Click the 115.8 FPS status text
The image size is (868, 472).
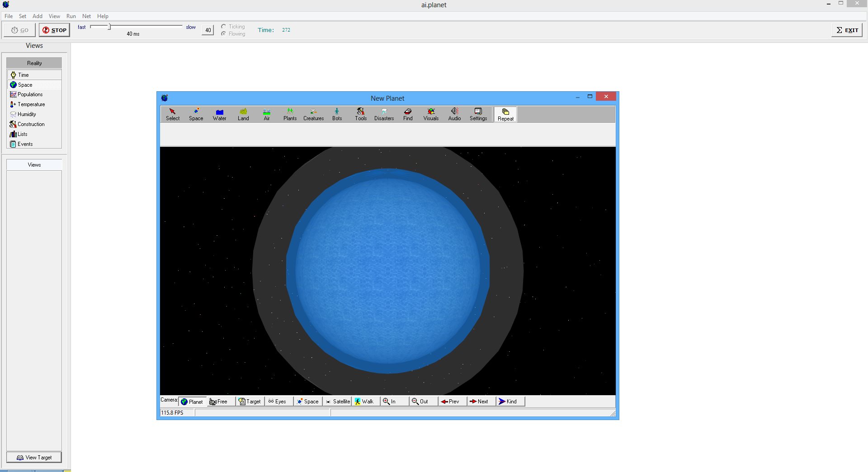(x=172, y=413)
